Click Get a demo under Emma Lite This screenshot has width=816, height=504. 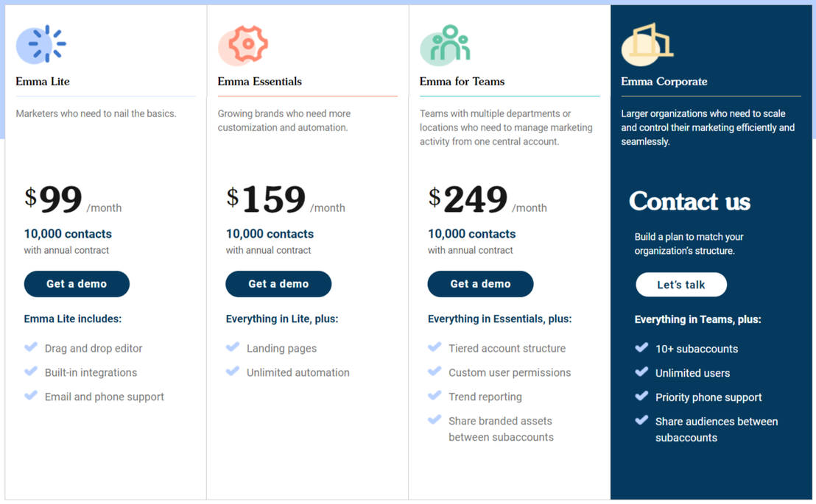77,284
